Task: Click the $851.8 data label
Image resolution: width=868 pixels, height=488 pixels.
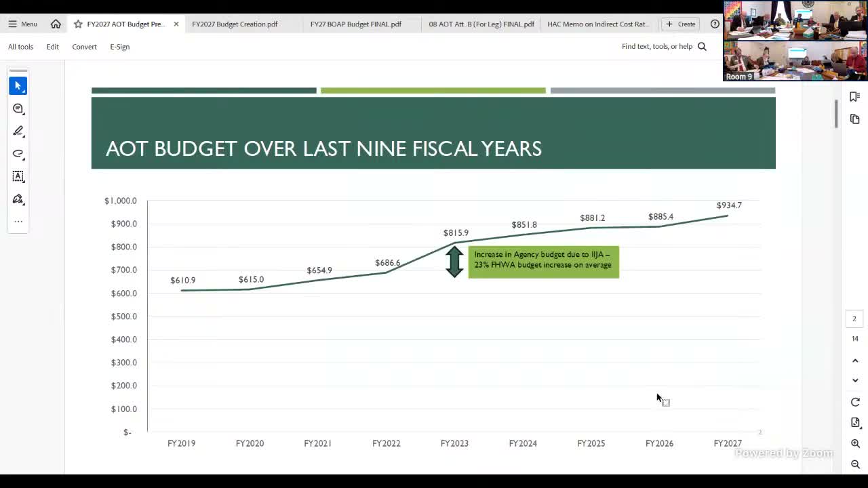Action: point(524,225)
